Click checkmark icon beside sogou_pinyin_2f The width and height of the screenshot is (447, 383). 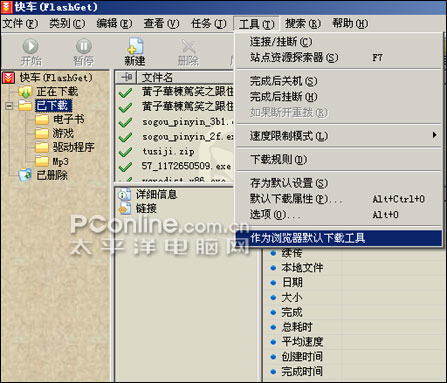[x=125, y=137]
